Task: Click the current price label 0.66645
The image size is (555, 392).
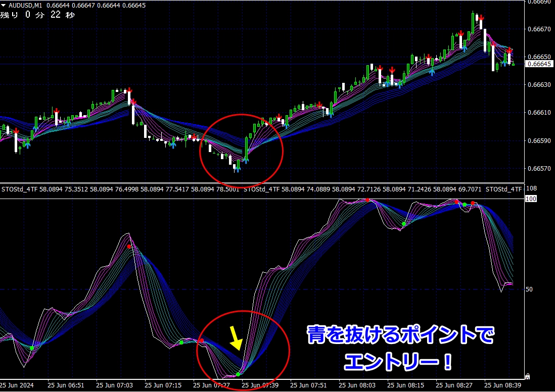Action: [x=538, y=64]
